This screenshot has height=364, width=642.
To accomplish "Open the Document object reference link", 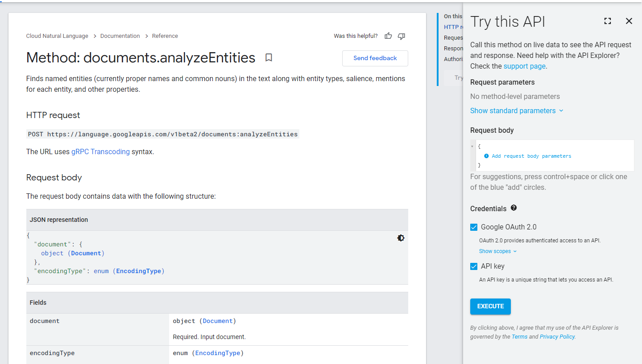I will [x=86, y=253].
